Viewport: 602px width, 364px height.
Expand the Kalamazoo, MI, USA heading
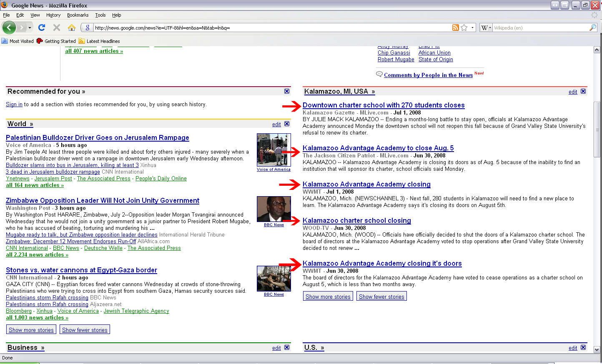pos(339,91)
